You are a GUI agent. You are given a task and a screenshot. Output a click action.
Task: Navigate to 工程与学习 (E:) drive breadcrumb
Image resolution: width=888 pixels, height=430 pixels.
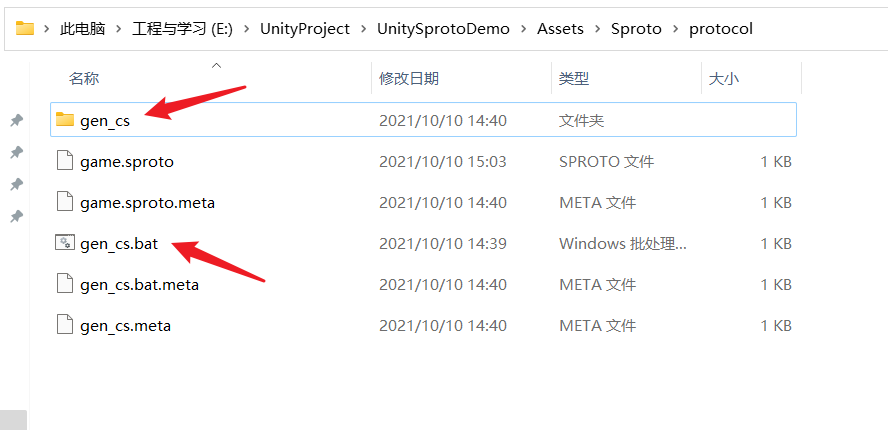[182, 29]
